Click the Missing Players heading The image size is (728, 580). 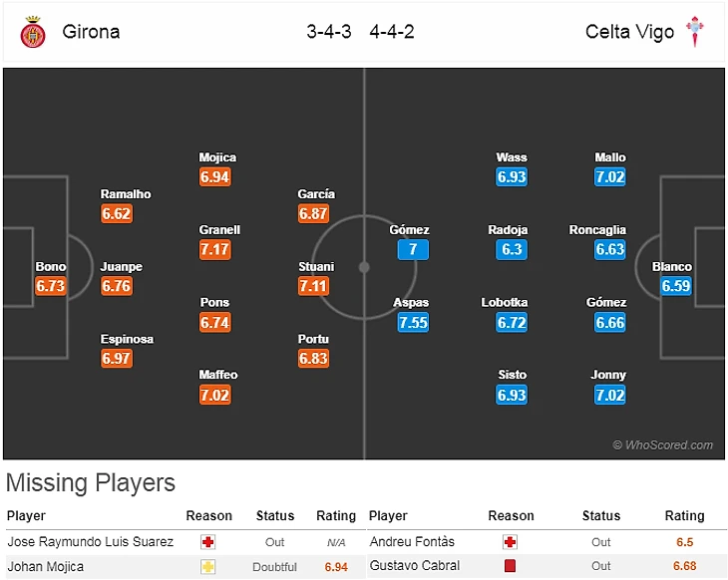click(x=91, y=483)
